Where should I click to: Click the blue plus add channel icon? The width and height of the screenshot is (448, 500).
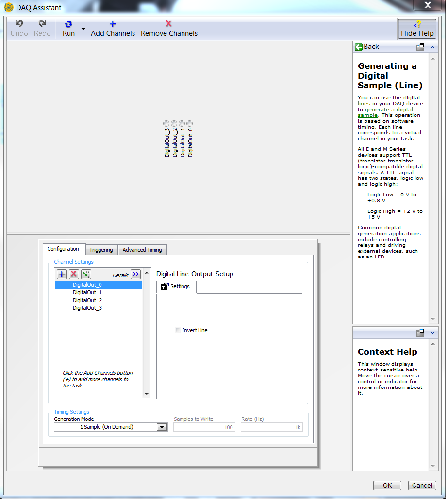(62, 274)
